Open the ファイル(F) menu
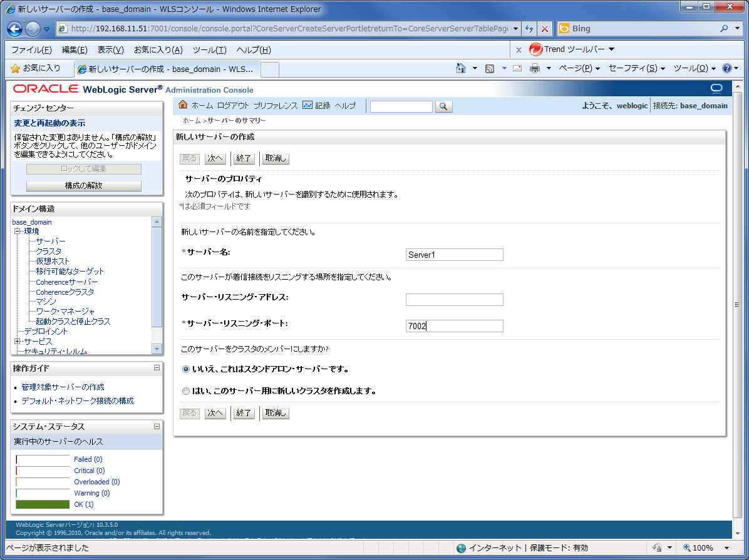 [x=31, y=49]
